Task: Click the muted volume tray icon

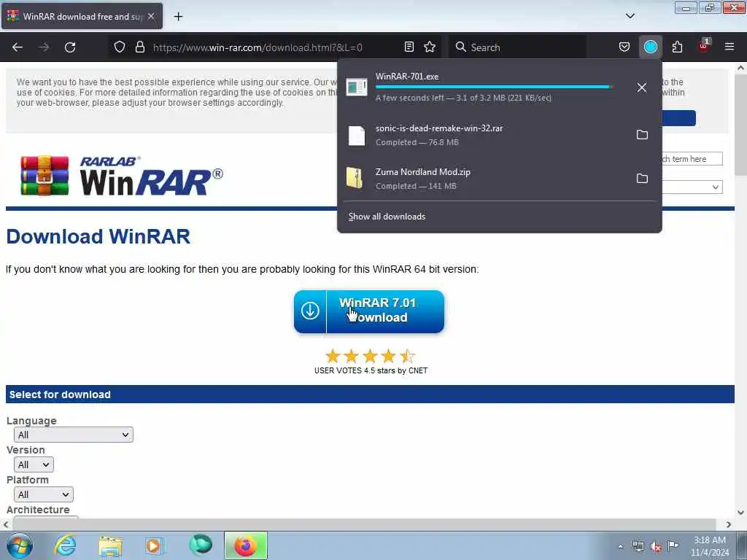Action: coord(656,546)
